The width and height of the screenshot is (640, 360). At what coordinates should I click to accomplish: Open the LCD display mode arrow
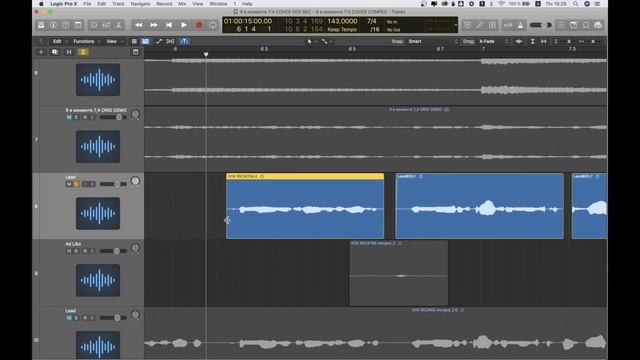point(456,25)
